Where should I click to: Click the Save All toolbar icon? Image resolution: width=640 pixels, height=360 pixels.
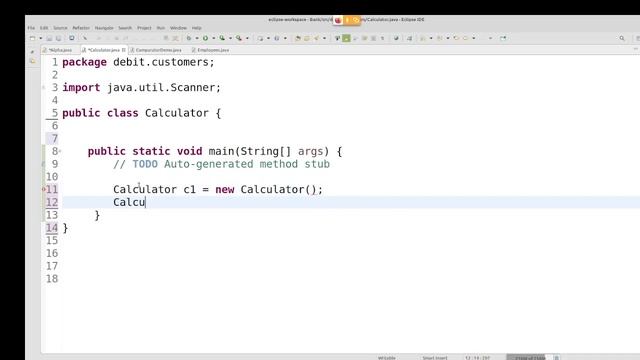coord(58,38)
